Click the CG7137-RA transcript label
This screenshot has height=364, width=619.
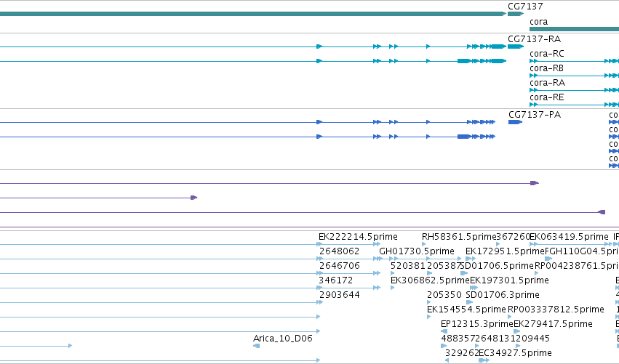(x=534, y=39)
